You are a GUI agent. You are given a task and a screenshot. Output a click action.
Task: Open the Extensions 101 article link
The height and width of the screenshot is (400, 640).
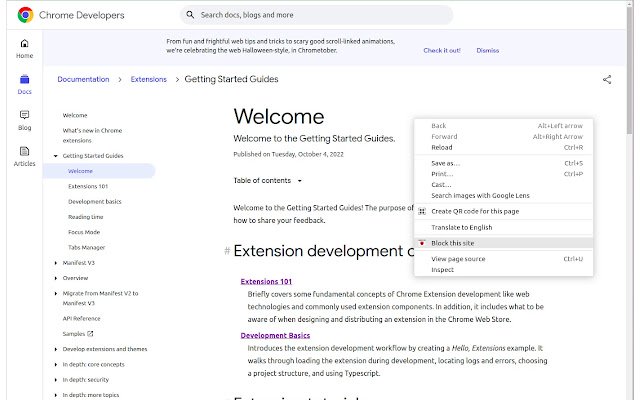click(266, 281)
